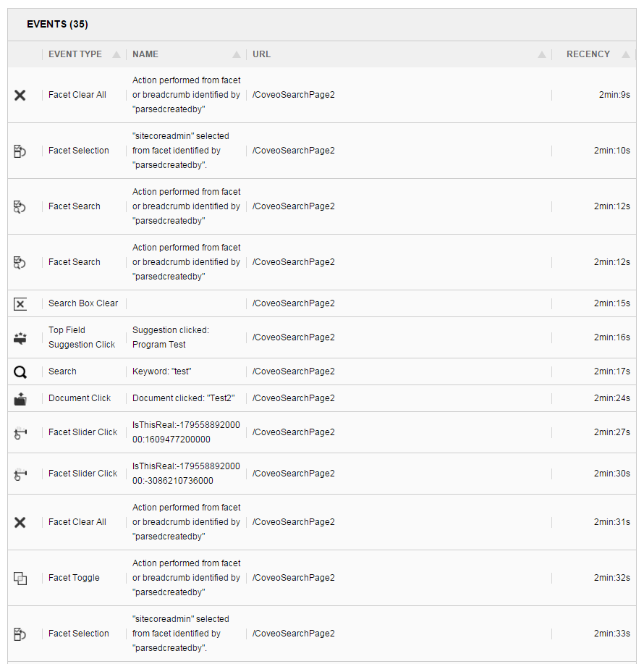Select the Keyword test event row

(162, 371)
